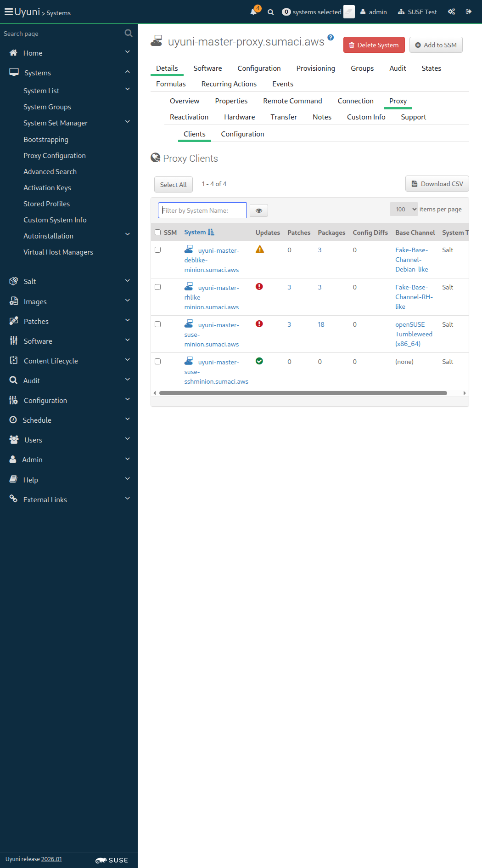Click the critical updates icon for rhlike minion

[259, 287]
